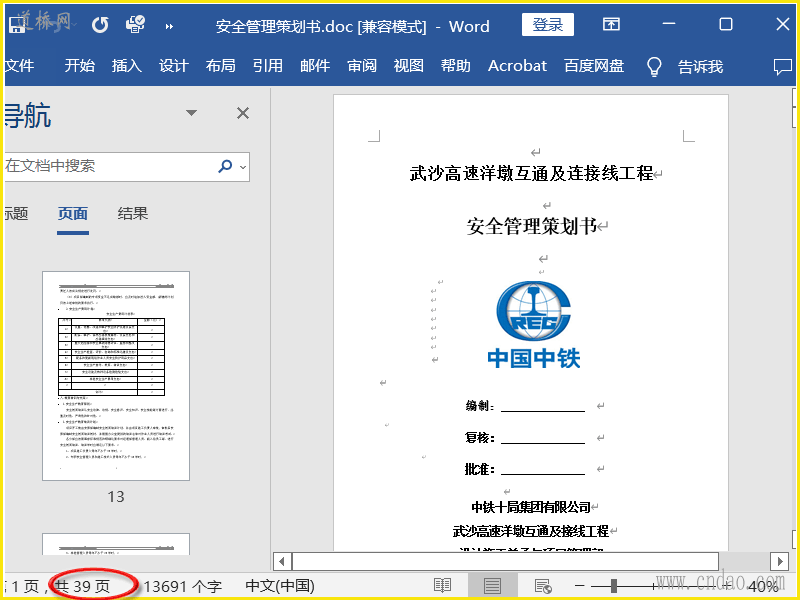The height and width of the screenshot is (600, 800).
Task: Switch to Read Mode view icon
Action: coord(442,586)
